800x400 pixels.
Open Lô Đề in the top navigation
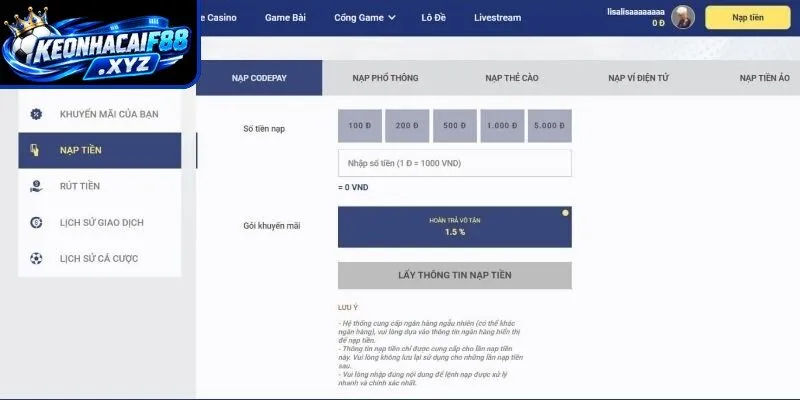(434, 17)
